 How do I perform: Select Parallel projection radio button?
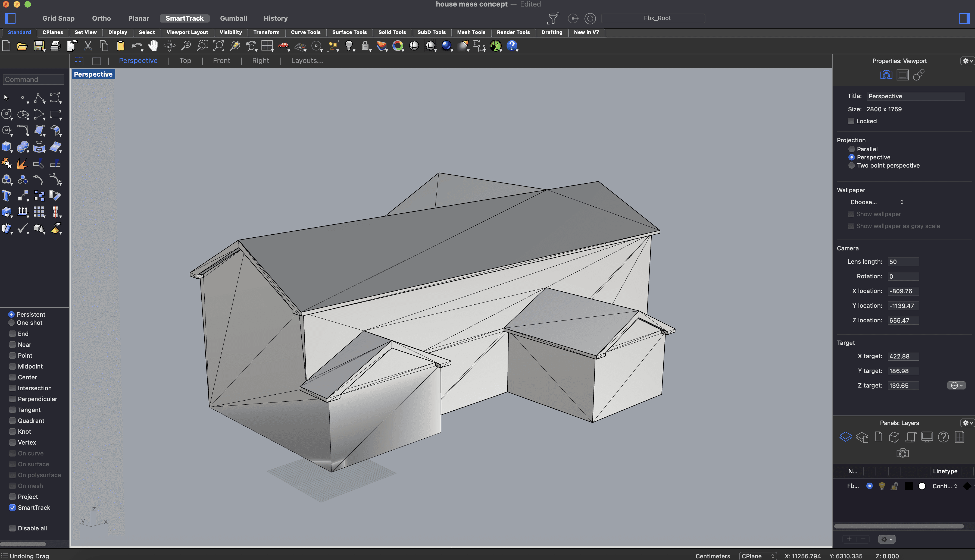tap(851, 149)
